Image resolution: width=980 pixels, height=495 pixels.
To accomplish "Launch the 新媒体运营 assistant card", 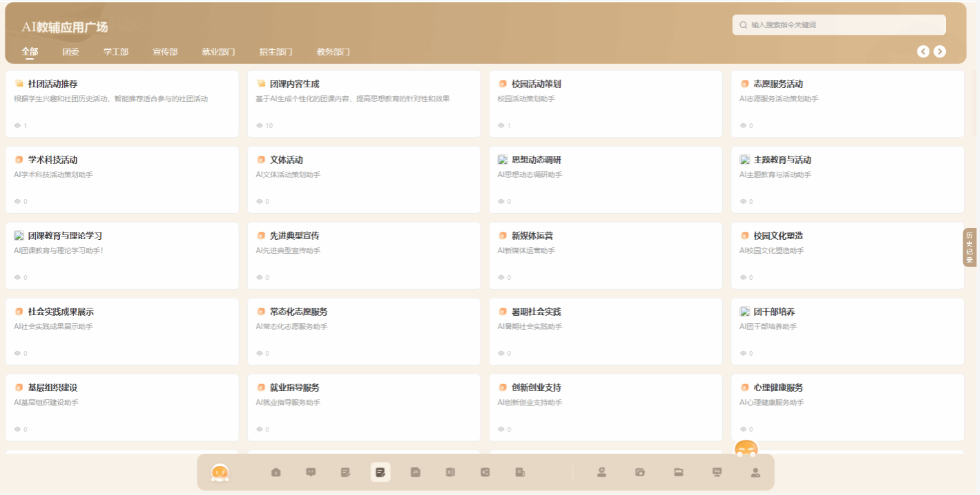I will pos(605,255).
